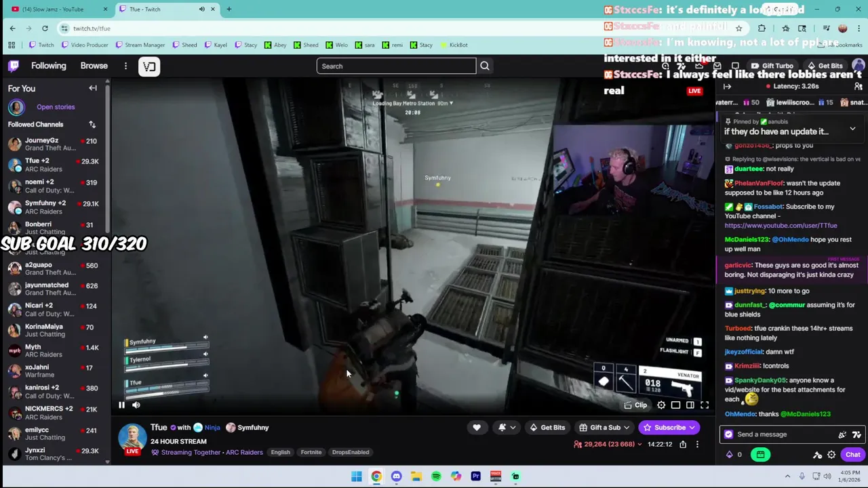
Task: Show hidden system tray icons
Action: pyautogui.click(x=787, y=476)
